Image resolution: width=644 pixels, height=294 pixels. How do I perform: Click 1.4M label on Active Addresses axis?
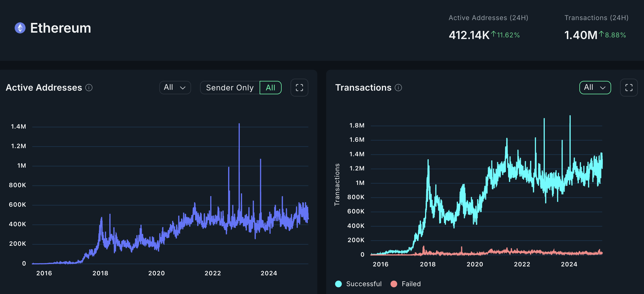(x=18, y=127)
